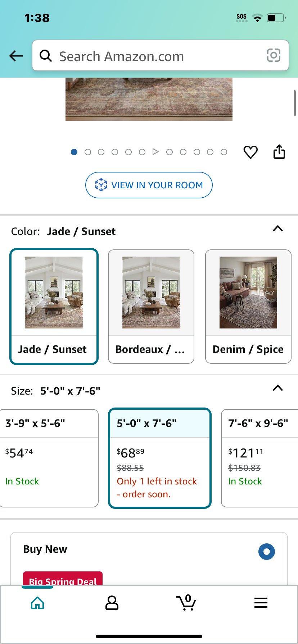Focus the Search Amazon.com field
This screenshot has width=298, height=644.
point(161,55)
